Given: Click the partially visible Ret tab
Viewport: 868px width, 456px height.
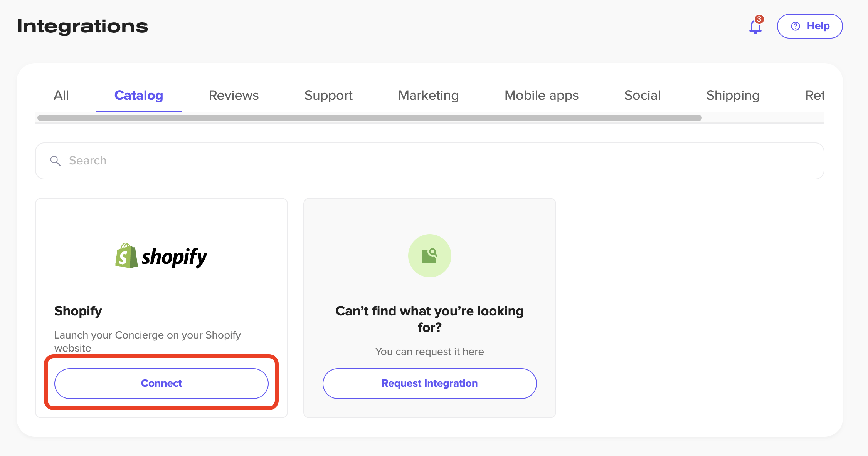Looking at the screenshot, I should (815, 95).
